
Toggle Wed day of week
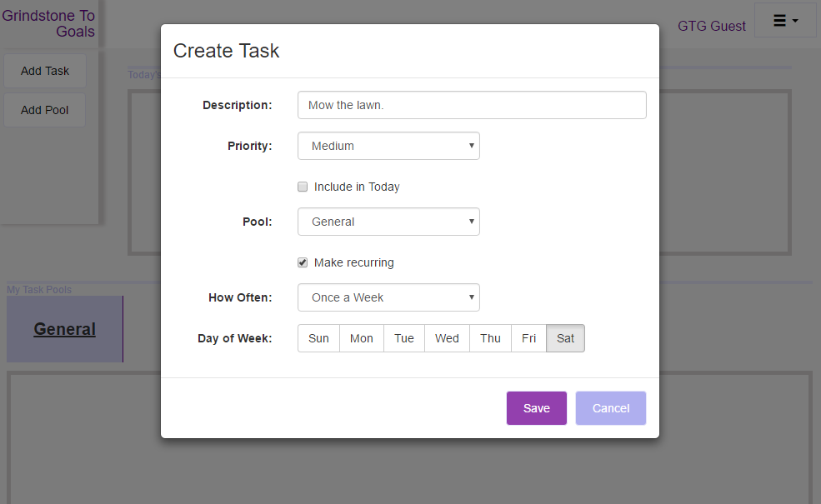click(x=447, y=338)
